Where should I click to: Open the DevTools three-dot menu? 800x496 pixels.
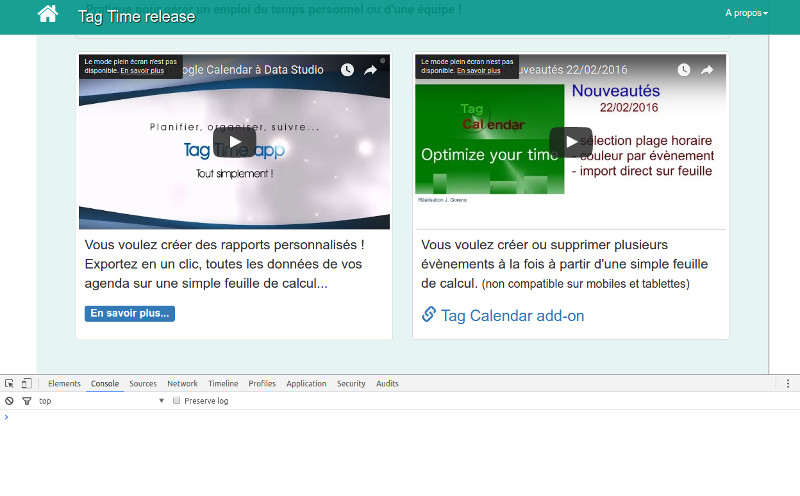[788, 383]
